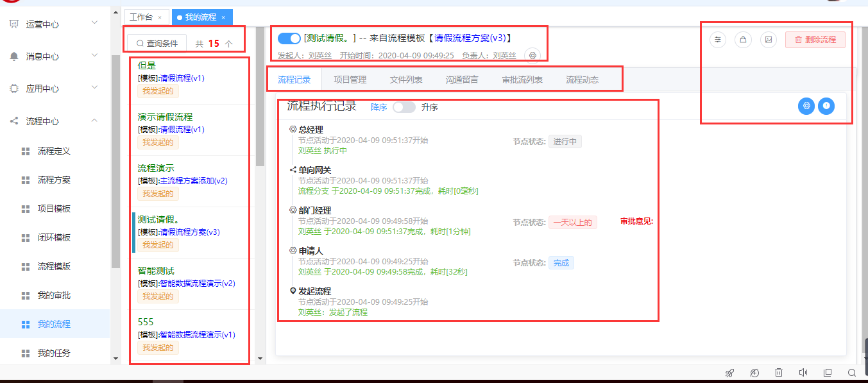
Task: Click the rocket icon in bottom bar
Action: (729, 373)
